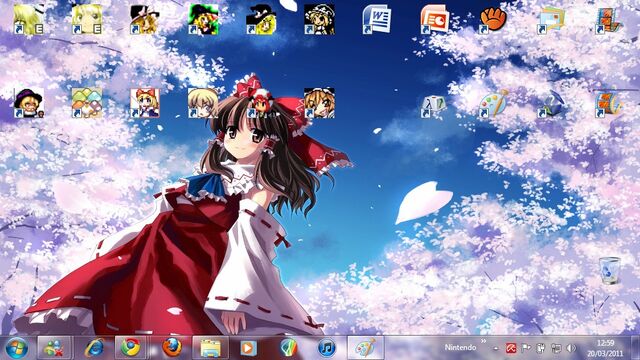
Task: Open the Avira antivirus tray icon
Action: click(x=511, y=348)
